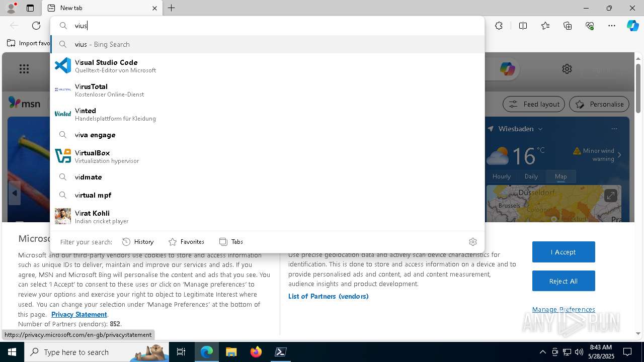Click the volume speaker tray icon
Viewport: 644px width, 362px height.
pos(579,352)
